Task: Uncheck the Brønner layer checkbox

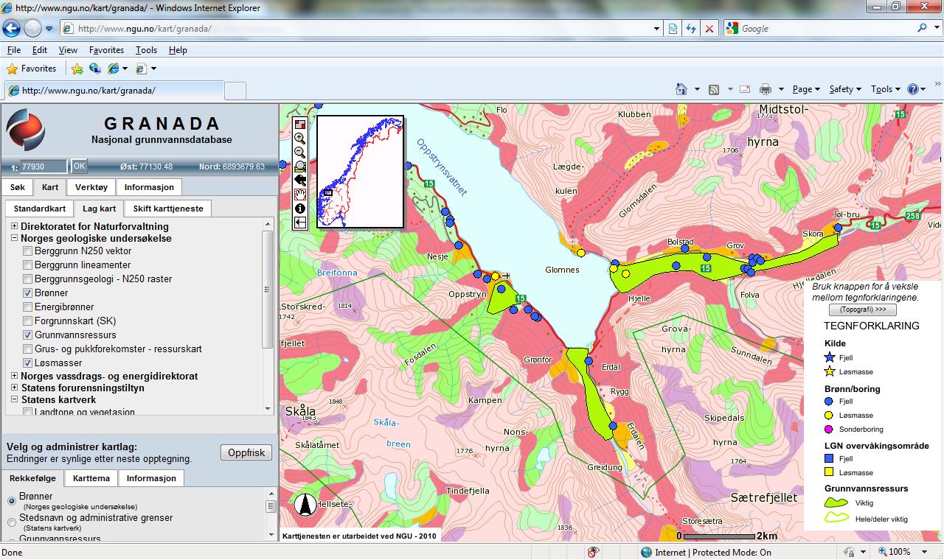Action: [x=28, y=293]
